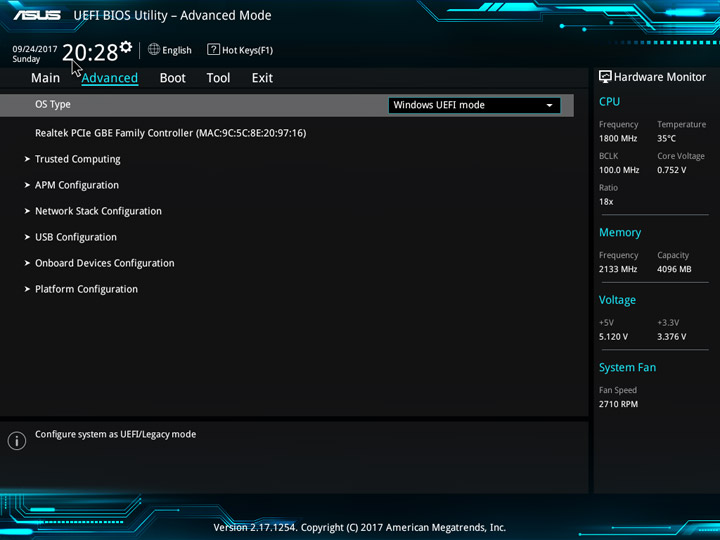Expand APM Configuration arrow
Image resolution: width=720 pixels, height=540 pixels.
click(x=27, y=185)
